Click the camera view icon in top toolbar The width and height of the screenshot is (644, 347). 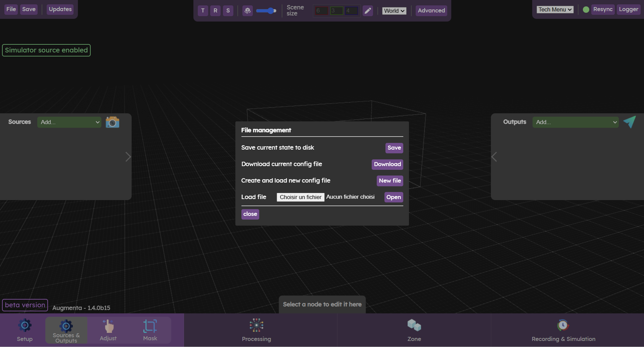pos(247,11)
